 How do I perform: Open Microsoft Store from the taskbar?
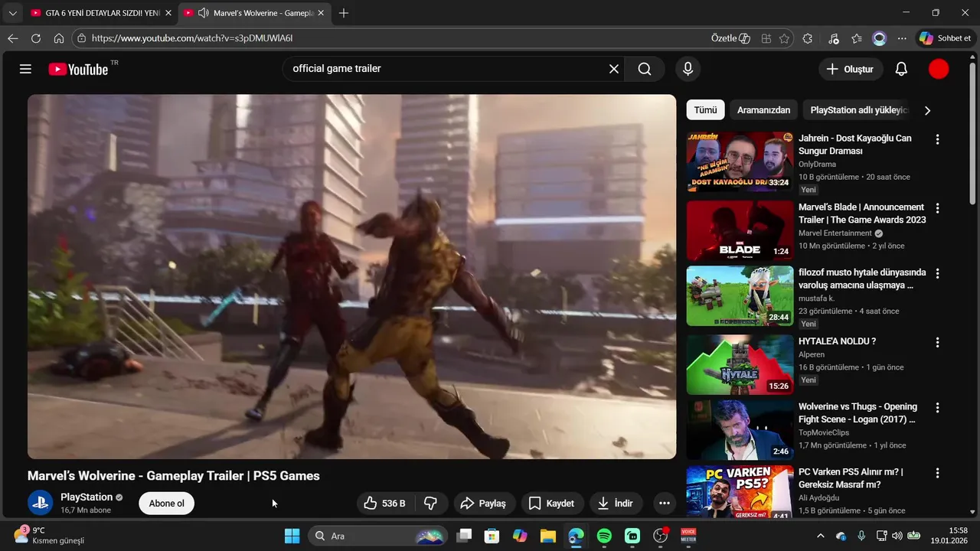tap(492, 536)
